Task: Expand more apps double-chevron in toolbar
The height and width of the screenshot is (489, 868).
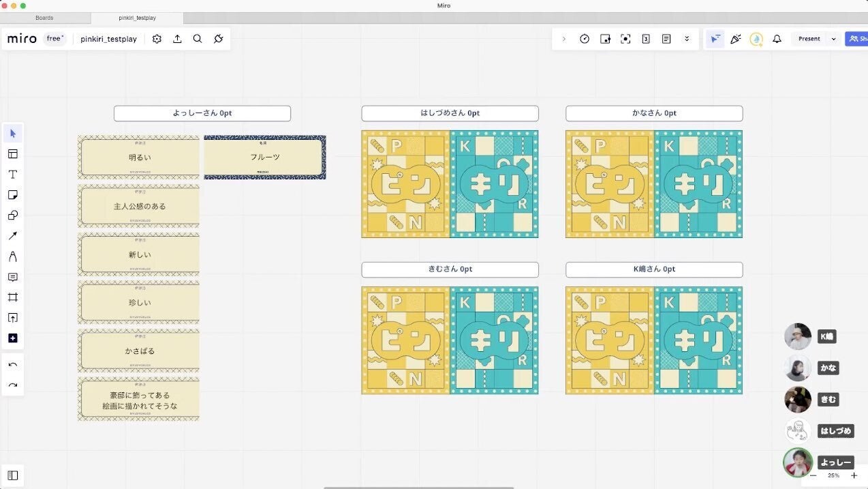Action: click(687, 39)
